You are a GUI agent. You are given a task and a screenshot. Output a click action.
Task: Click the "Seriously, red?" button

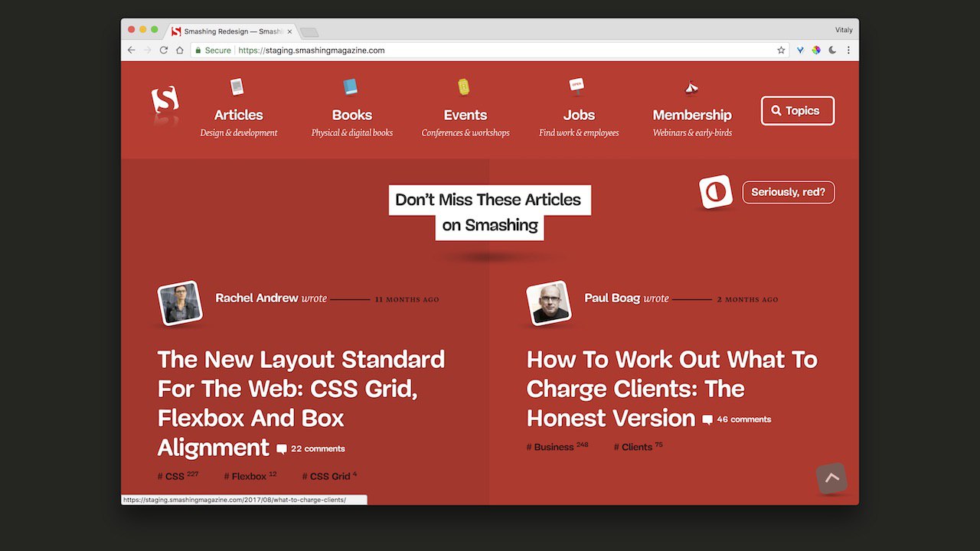(789, 192)
